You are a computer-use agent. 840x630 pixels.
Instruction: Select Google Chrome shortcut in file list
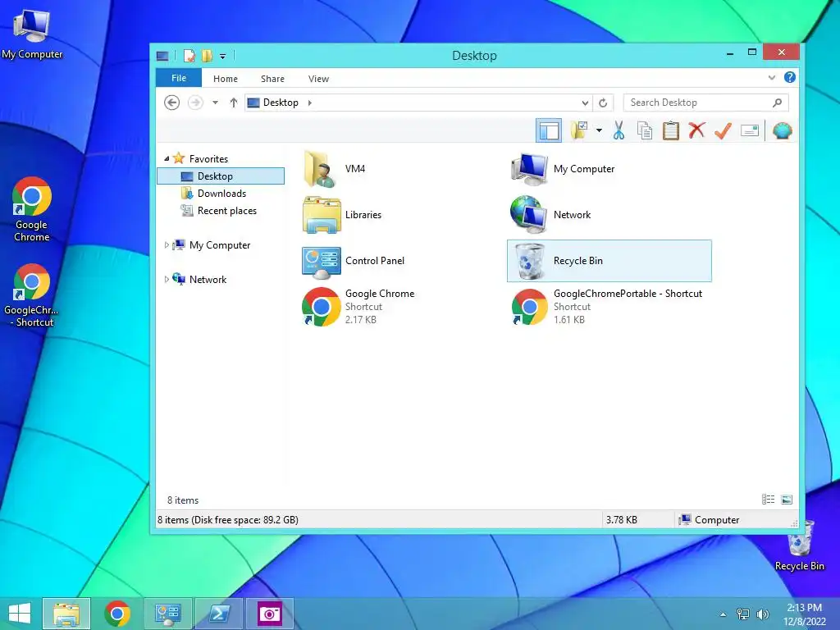coord(358,307)
